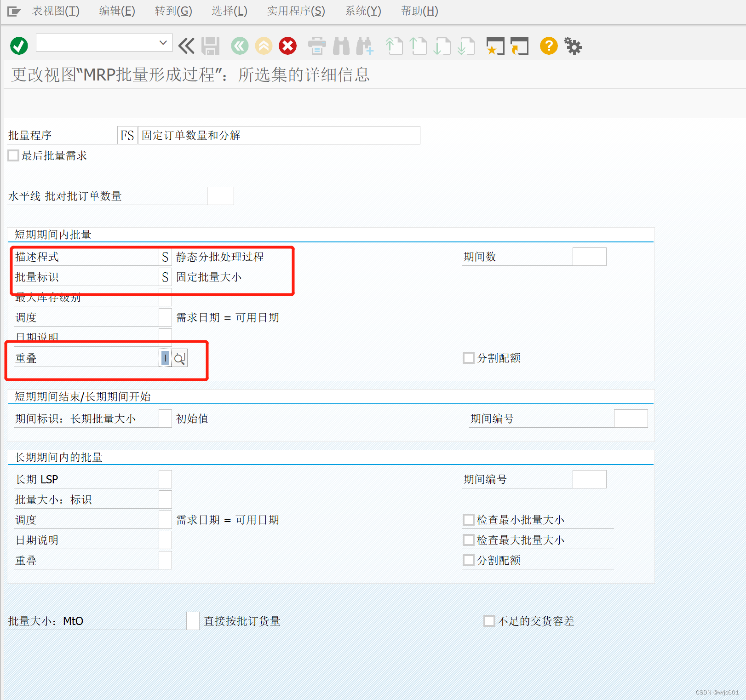
Task: Click the 期间数 input field
Action: pos(589,257)
